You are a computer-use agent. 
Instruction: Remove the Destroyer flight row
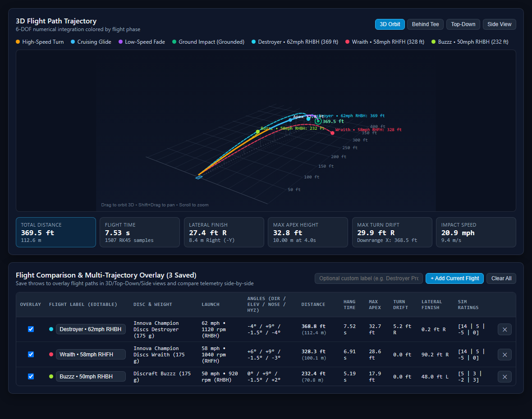click(x=504, y=329)
